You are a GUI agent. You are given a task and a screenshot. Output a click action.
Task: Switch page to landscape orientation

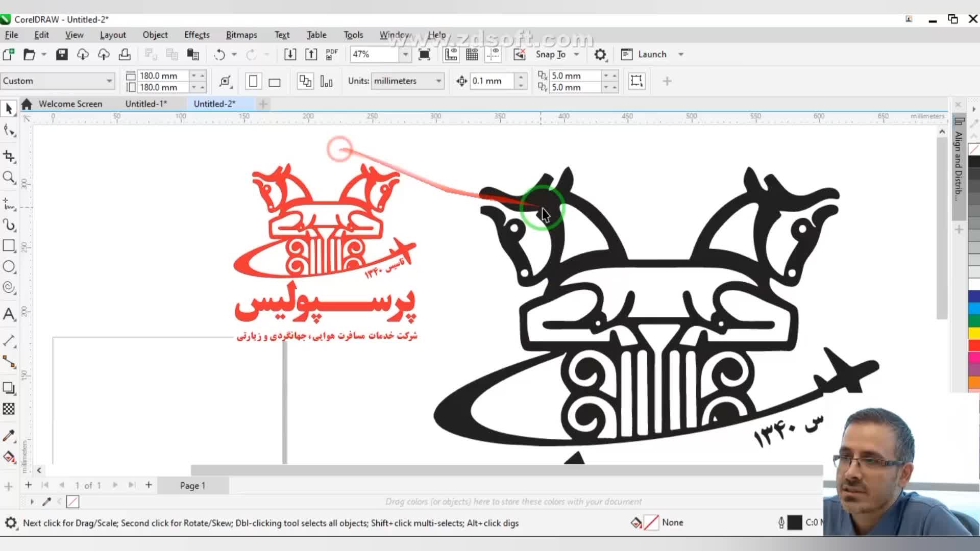pos(275,82)
